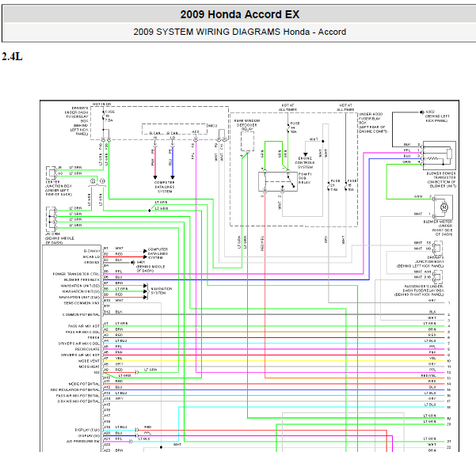
Task: Click the arrowhead above Engine Controls System
Action: click(x=306, y=154)
